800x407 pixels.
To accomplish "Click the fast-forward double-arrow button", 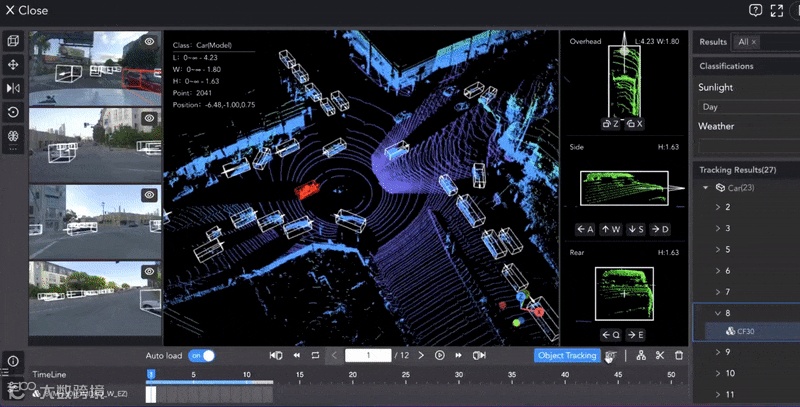I will 459,355.
